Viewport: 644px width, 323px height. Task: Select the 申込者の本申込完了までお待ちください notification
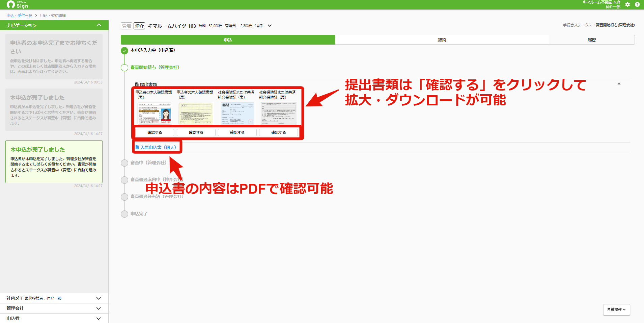[54, 56]
